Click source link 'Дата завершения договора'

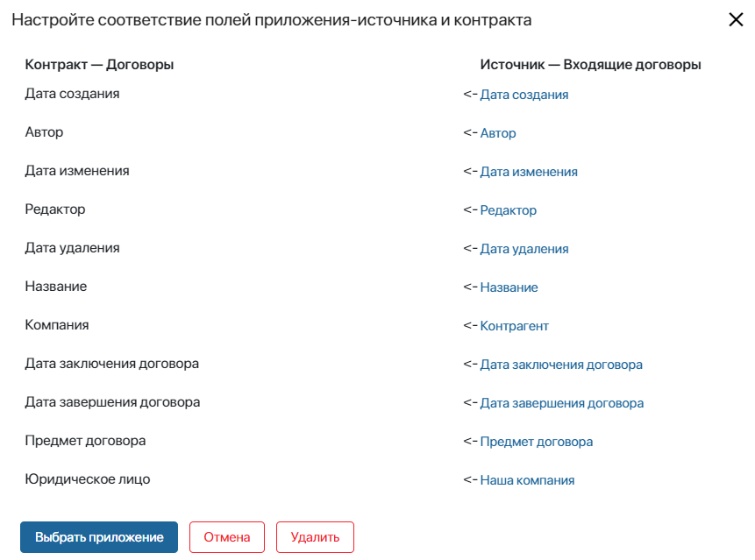pos(561,403)
